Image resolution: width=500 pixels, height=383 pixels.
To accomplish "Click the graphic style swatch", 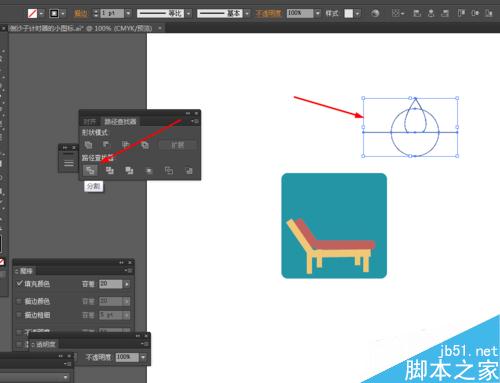I will (x=349, y=13).
